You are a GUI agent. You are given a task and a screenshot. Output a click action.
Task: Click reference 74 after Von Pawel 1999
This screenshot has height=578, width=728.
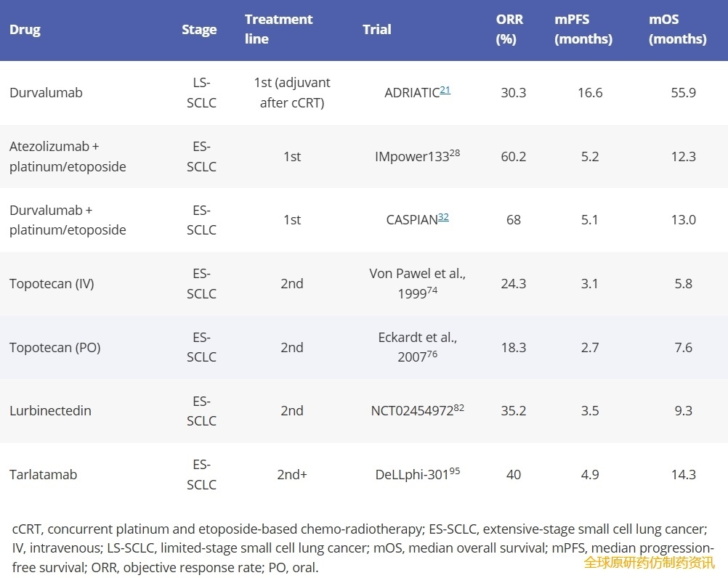(432, 290)
